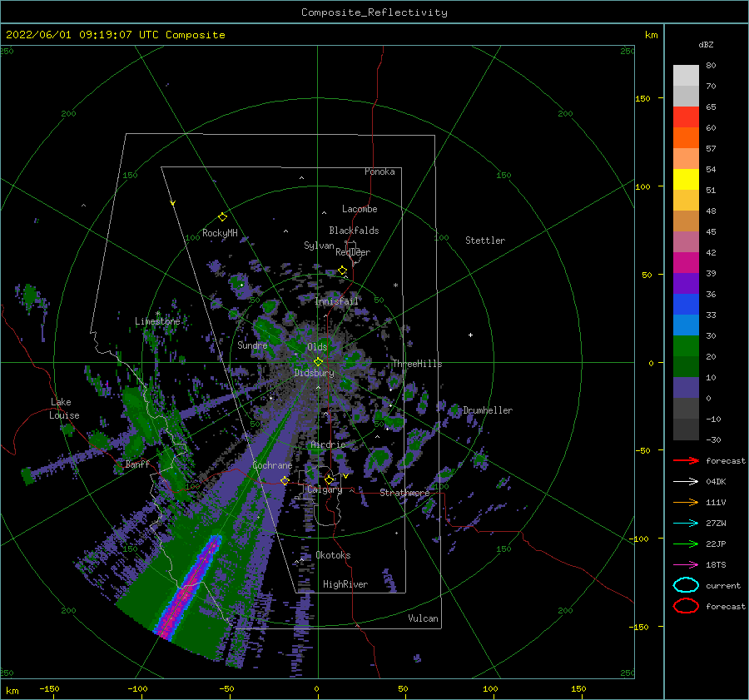749x700 pixels.
Task: Click the Innisfail town label
Action: click(x=336, y=301)
